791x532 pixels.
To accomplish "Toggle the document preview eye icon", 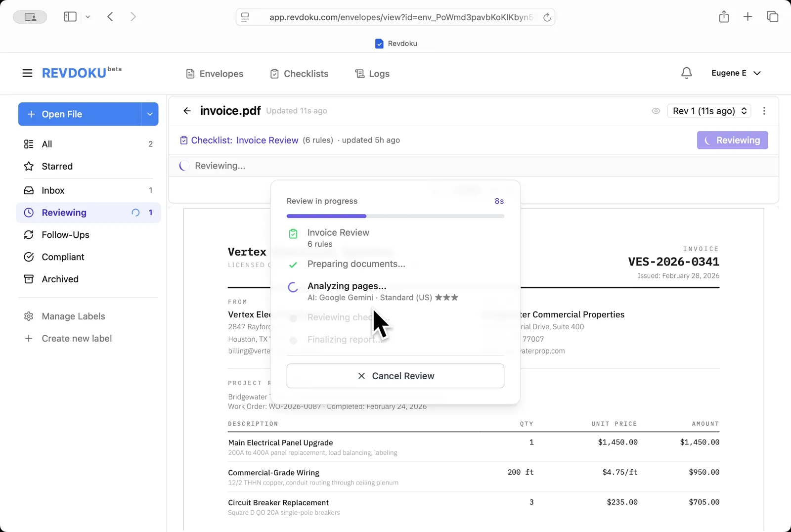I will 656,111.
